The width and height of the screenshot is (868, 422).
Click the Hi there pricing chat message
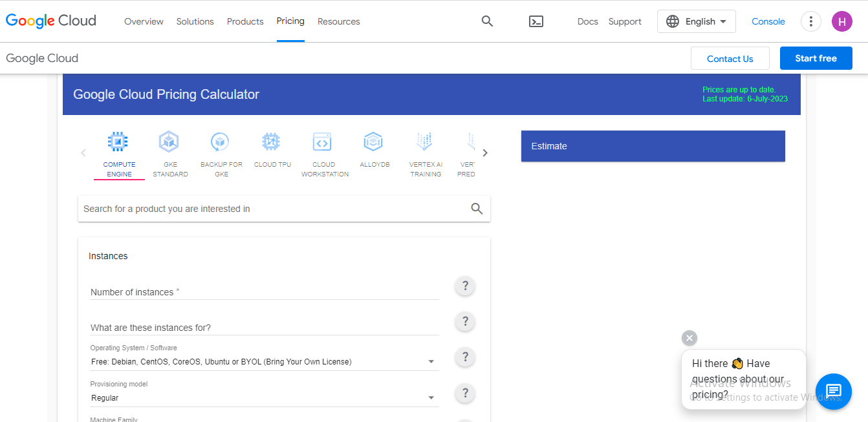[x=744, y=379]
